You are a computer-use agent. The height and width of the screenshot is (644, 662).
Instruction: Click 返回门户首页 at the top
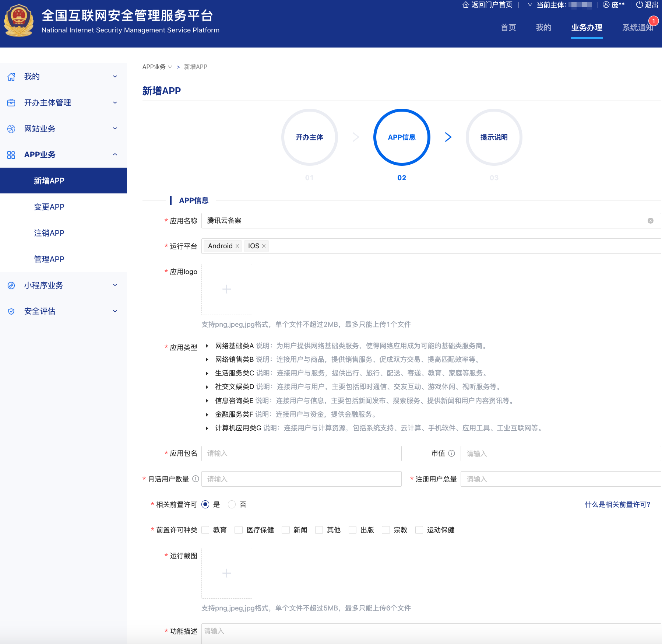(x=490, y=5)
